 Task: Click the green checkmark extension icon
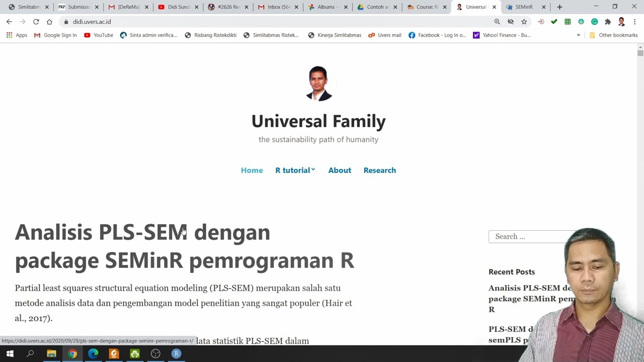point(554,22)
